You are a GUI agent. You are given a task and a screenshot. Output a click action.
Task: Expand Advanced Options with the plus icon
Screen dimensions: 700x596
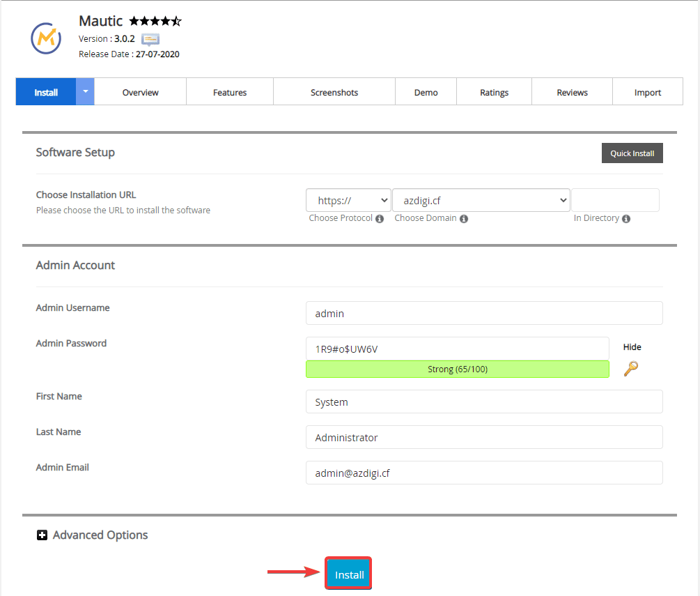[x=42, y=535]
